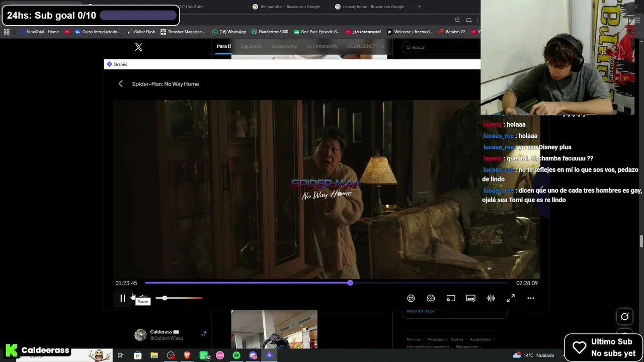The image size is (644, 362).
Task: Click "Mostrar más" link on X
Action: click(x=420, y=311)
